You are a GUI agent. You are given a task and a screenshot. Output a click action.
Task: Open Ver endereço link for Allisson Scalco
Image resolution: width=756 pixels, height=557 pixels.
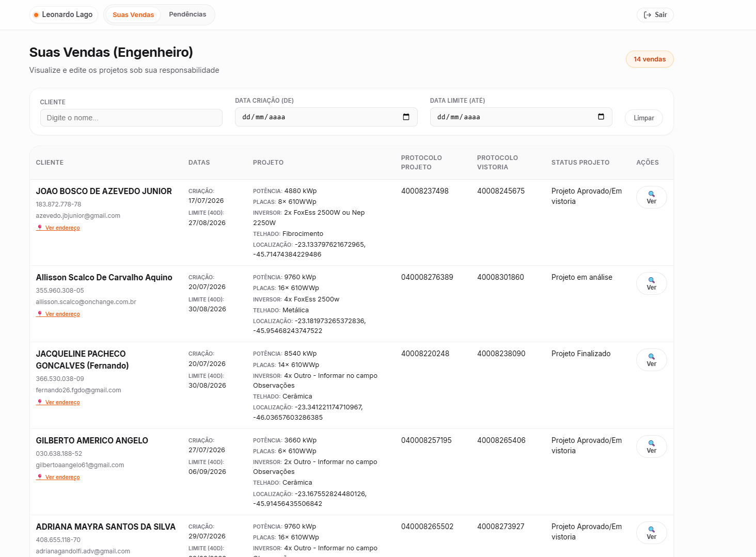coord(58,314)
